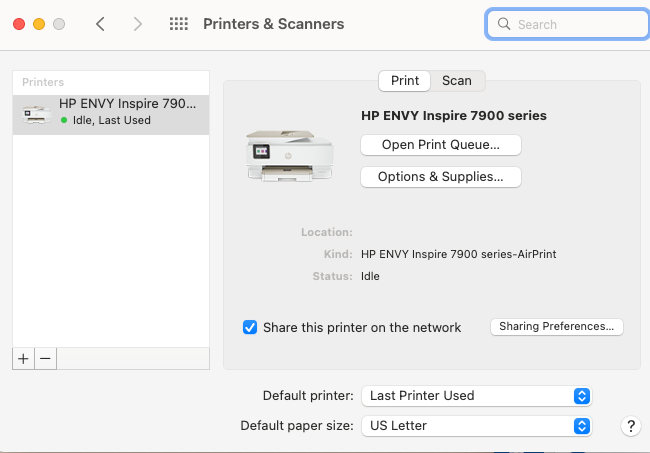Add a printer with plus button

coord(24,357)
